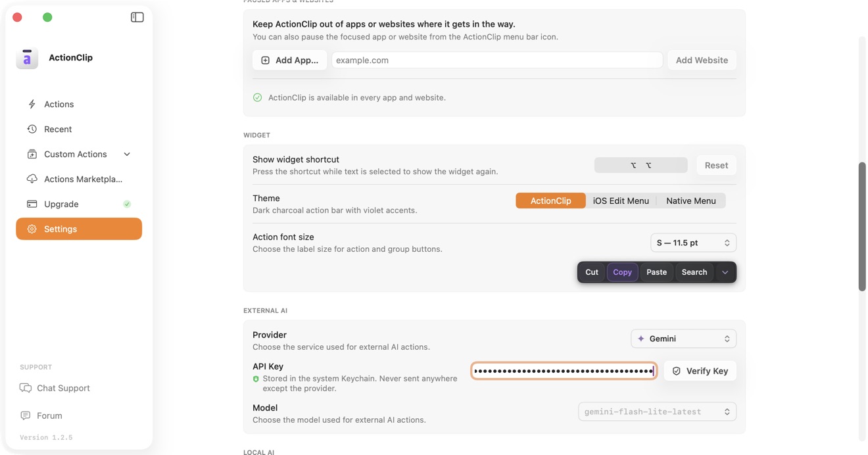Screen dimensions: 868x455
Task: Click the Add Website button
Action: tap(702, 60)
